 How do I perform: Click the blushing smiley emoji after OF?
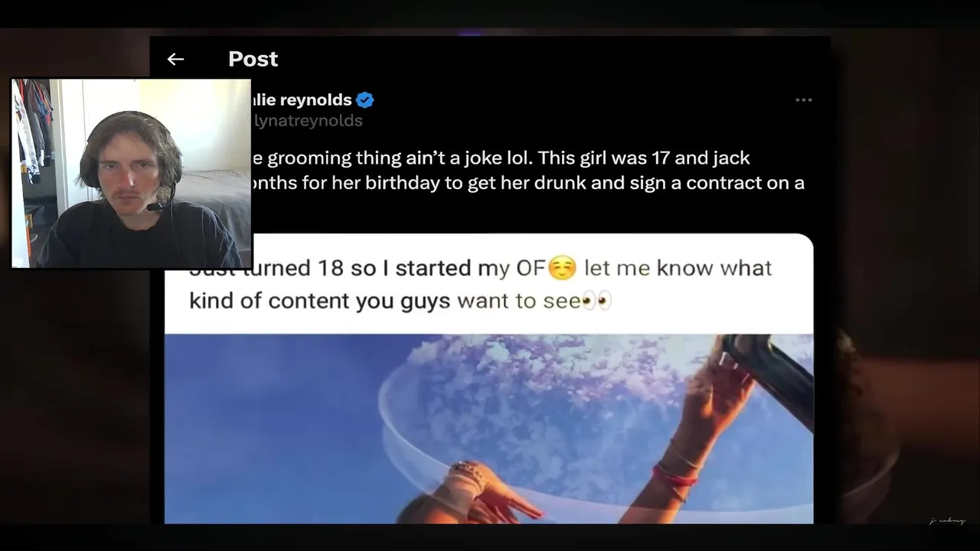pyautogui.click(x=562, y=269)
